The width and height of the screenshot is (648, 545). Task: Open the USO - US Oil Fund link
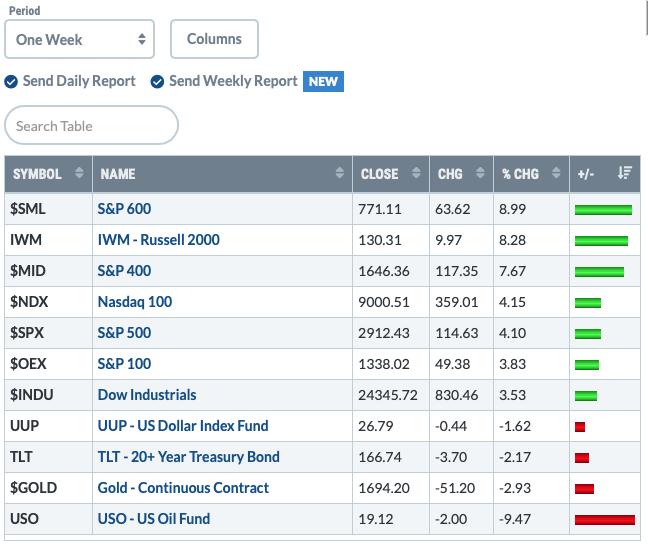(154, 519)
